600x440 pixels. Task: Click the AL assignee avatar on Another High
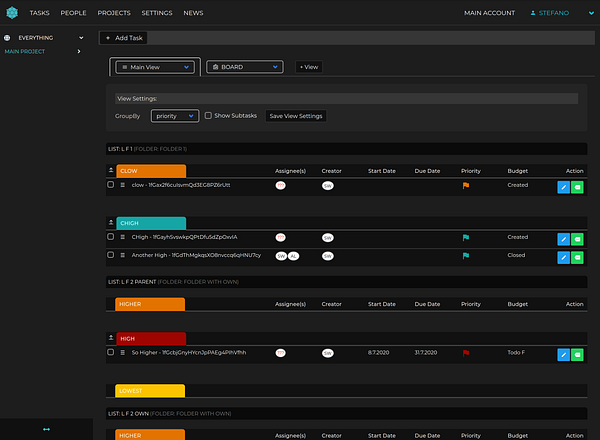click(293, 256)
